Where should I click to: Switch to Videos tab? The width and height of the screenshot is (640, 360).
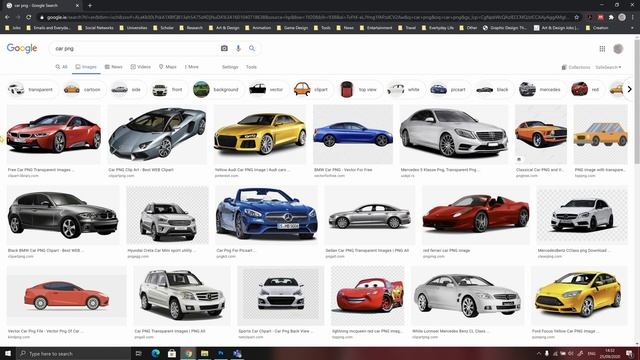141,67
